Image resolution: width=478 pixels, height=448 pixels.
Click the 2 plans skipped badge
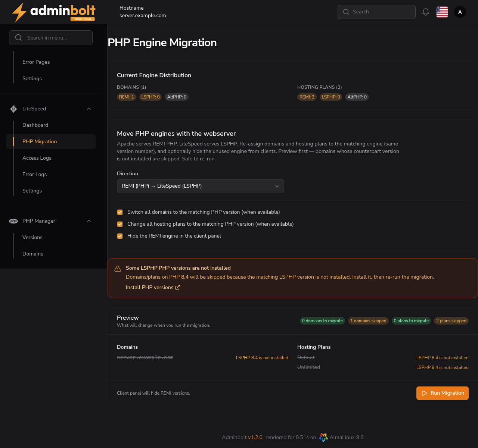451,321
